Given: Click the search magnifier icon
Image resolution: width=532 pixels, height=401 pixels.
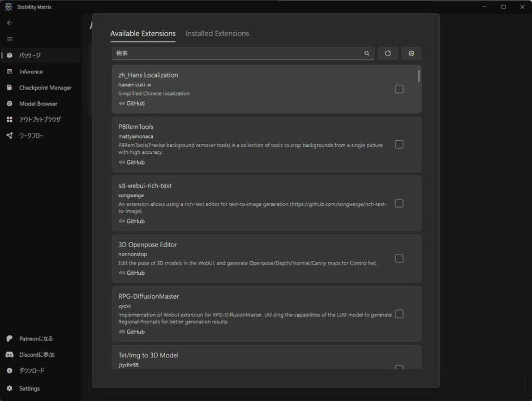Looking at the screenshot, I should click(367, 53).
